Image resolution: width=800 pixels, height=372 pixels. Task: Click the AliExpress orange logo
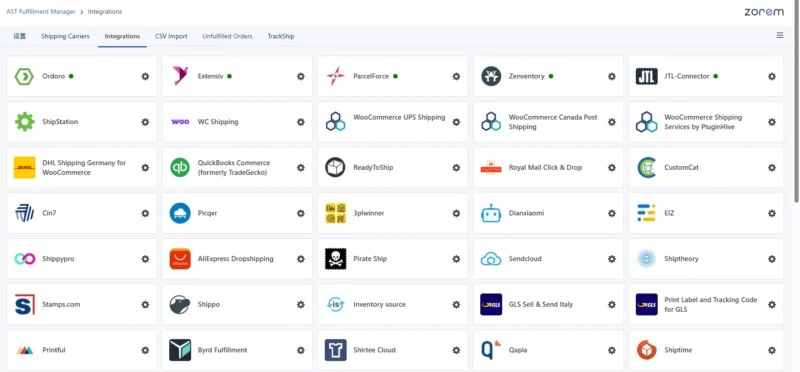tap(180, 259)
